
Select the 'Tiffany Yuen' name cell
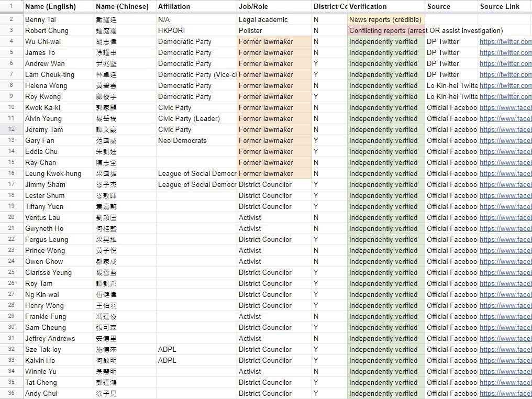[x=58, y=206]
